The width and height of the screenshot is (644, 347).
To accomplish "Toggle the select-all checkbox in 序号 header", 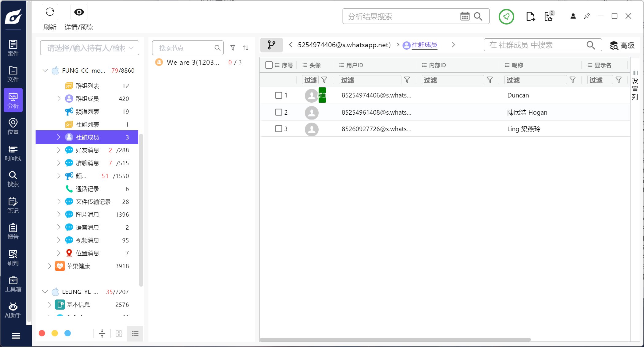I will (x=269, y=65).
